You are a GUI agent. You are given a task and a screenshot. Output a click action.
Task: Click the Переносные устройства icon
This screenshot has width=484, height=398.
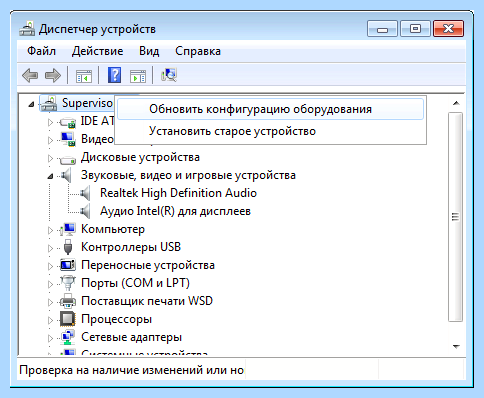pyautogui.click(x=68, y=265)
